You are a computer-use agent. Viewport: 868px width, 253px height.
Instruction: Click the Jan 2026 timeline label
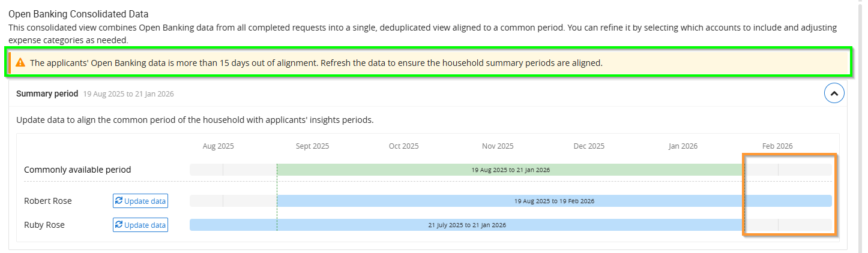pyautogui.click(x=683, y=146)
